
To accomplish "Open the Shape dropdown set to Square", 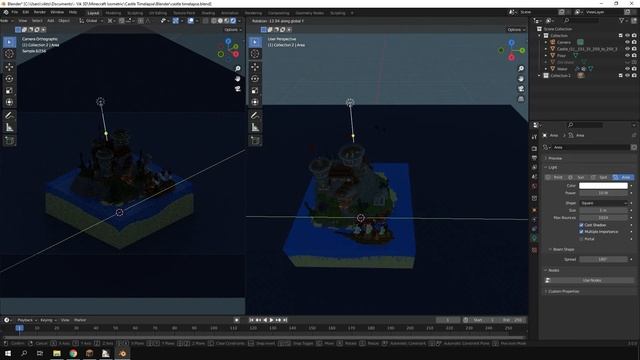I will [x=603, y=203].
